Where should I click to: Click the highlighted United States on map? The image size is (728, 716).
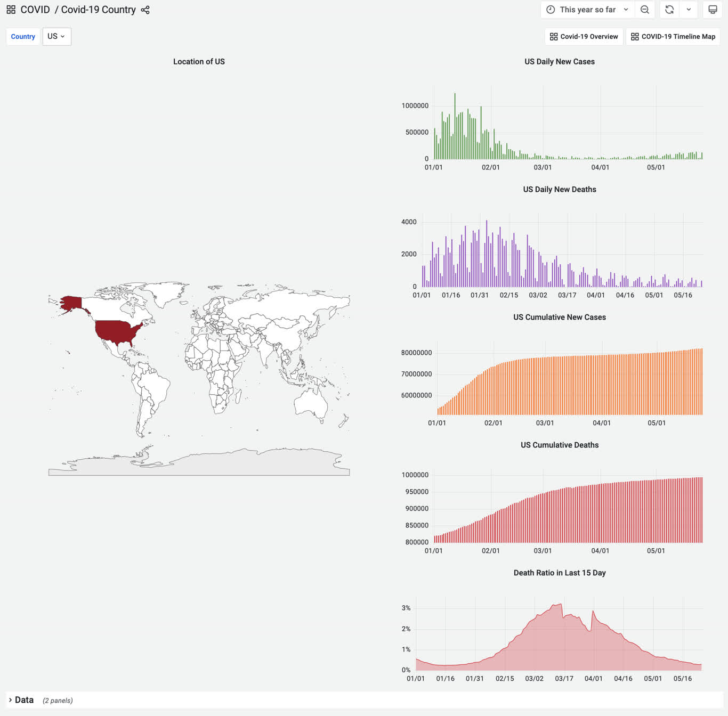(x=118, y=331)
